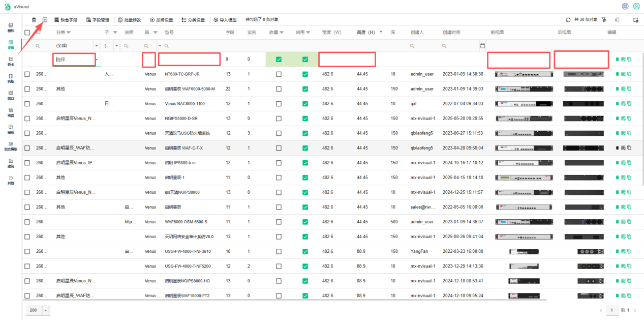
Task: Open the user account avatar icon
Action: tap(636, 6)
